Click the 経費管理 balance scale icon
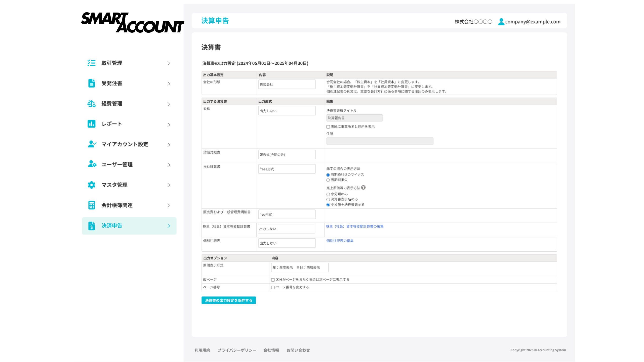Image resolution: width=644 pixels, height=362 pixels. point(91,104)
